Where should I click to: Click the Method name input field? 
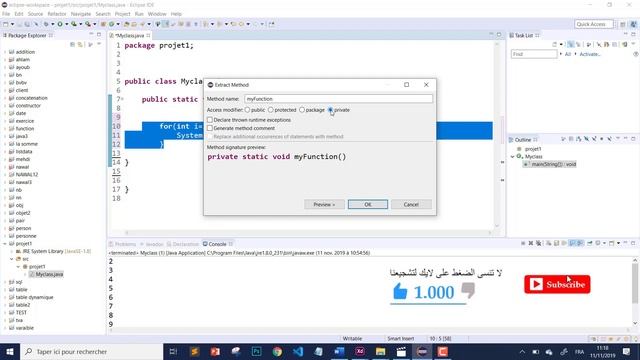tap(338, 99)
